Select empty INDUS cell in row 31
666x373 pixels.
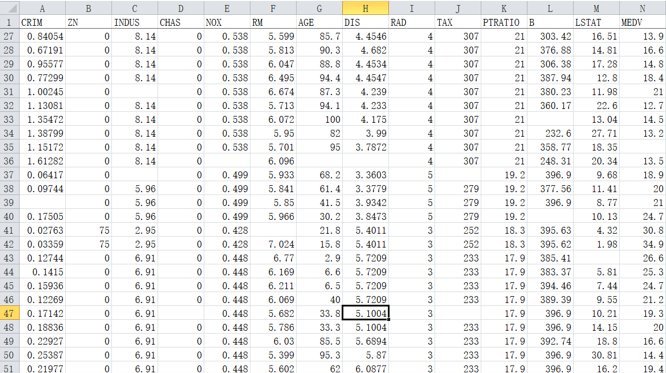tap(134, 92)
